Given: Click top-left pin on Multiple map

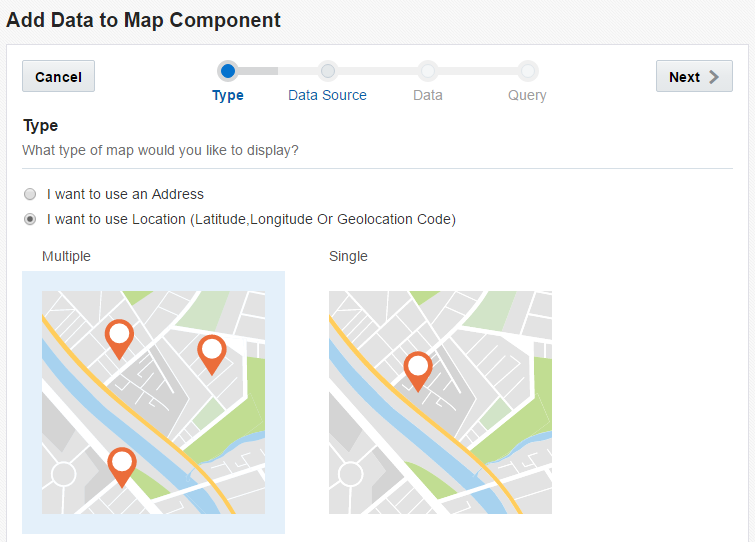Looking at the screenshot, I should (x=119, y=337).
